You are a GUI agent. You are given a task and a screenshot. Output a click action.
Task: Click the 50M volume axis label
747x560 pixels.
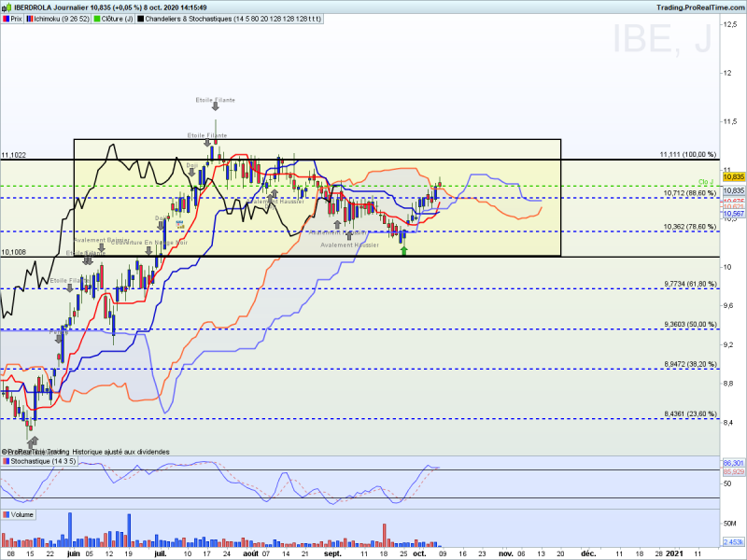[x=730, y=523]
